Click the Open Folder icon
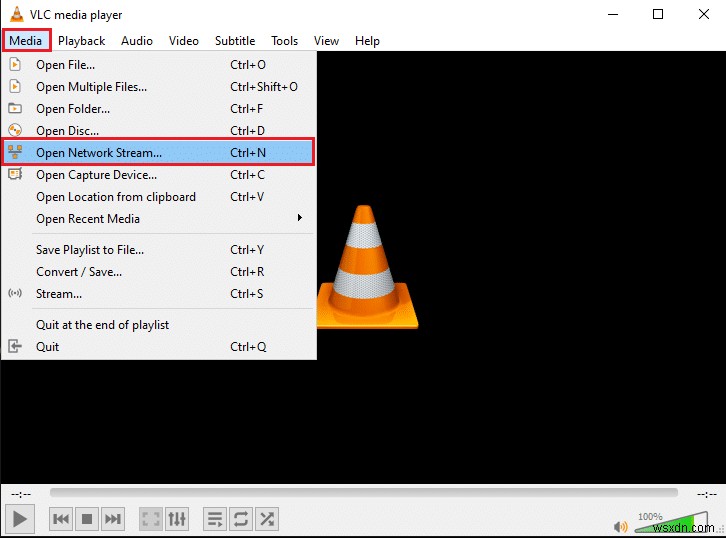The width and height of the screenshot is (726, 538). (15, 108)
